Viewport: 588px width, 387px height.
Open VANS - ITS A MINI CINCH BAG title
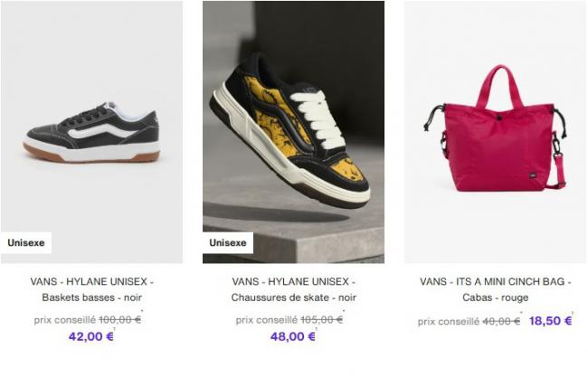pos(496,281)
